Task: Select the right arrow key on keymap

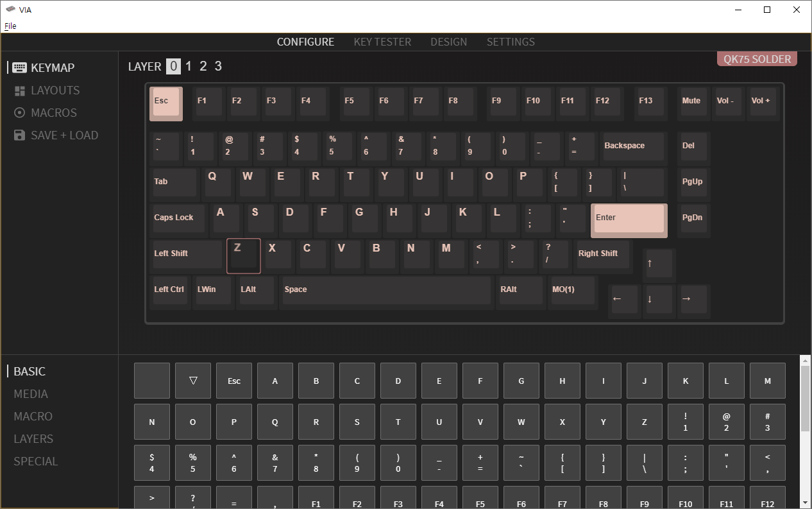Action: (x=693, y=302)
